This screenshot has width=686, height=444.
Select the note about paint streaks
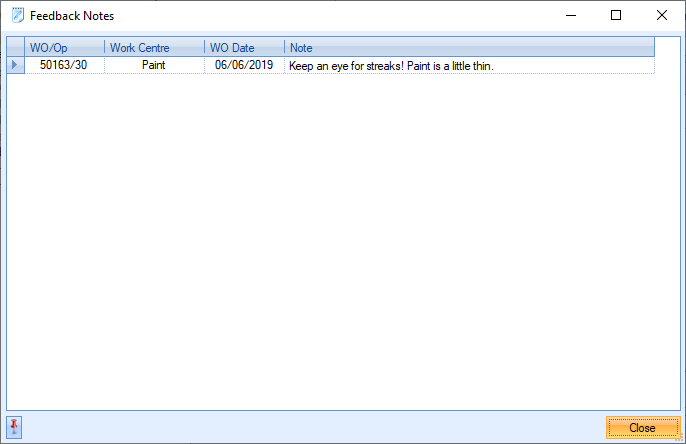(392, 65)
